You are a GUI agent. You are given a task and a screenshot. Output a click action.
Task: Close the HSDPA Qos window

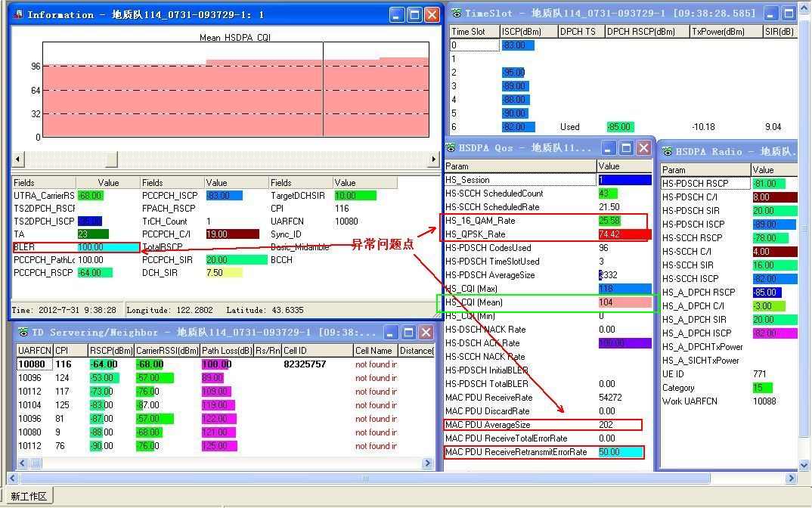pos(643,148)
